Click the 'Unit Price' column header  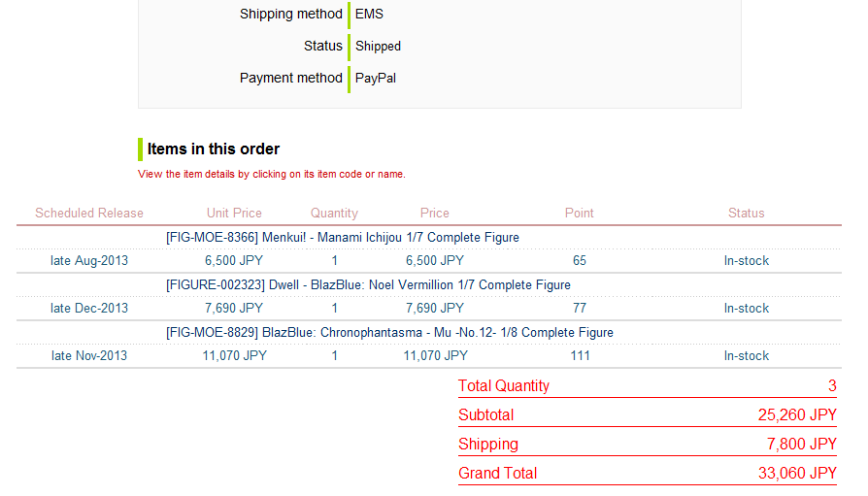pos(234,214)
